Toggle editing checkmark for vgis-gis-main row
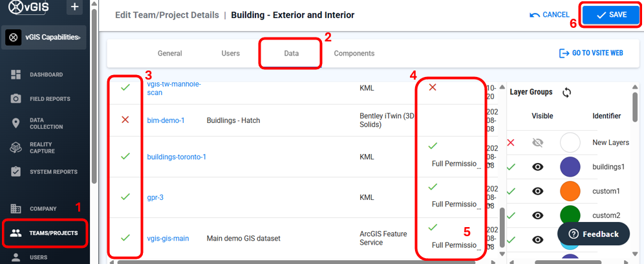Image resolution: width=644 pixels, height=264 pixels. click(x=433, y=226)
